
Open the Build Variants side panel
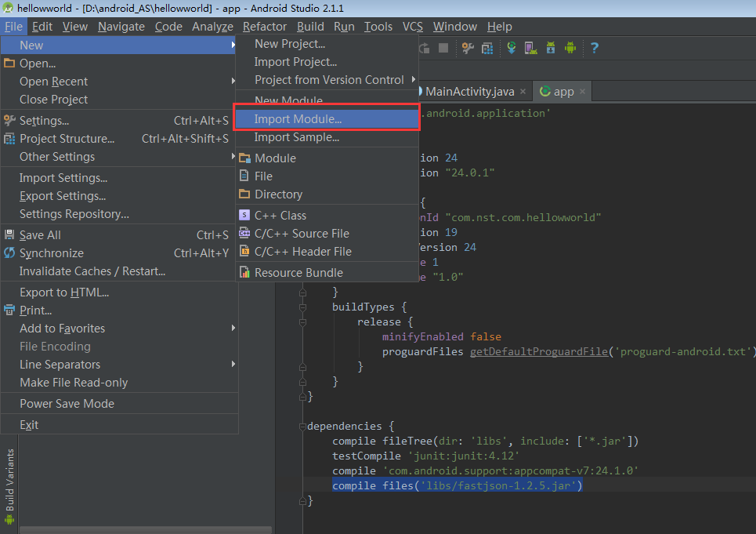tap(9, 480)
